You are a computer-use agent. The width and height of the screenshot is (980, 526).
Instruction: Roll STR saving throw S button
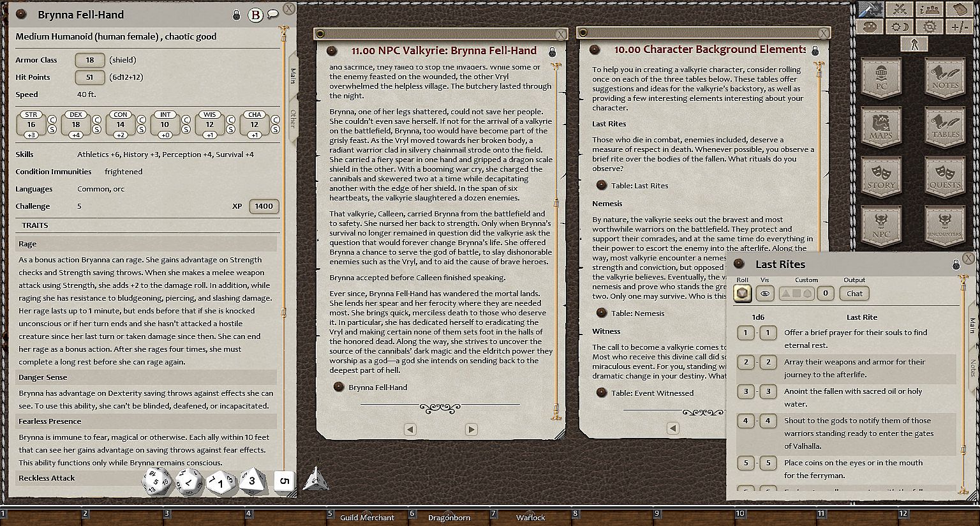[52, 129]
